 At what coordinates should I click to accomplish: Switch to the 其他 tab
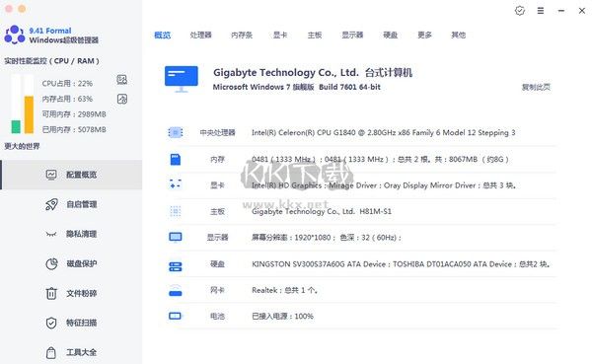[459, 36]
